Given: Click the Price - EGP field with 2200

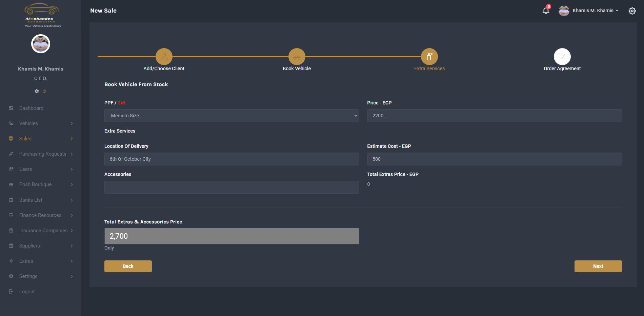Looking at the screenshot, I should click(x=495, y=116).
